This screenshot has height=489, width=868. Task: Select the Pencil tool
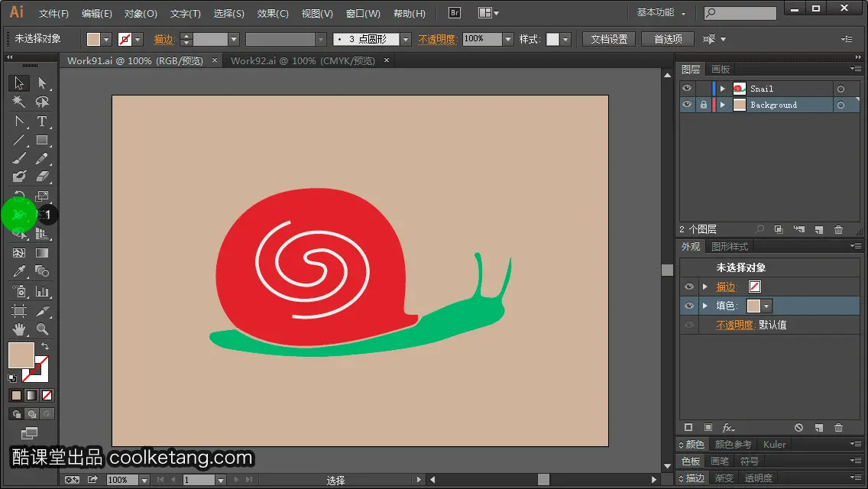(x=42, y=158)
